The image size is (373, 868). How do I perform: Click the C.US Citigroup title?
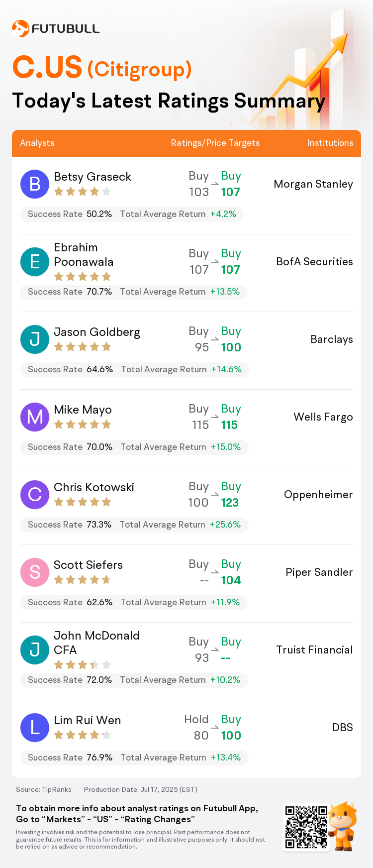click(102, 67)
